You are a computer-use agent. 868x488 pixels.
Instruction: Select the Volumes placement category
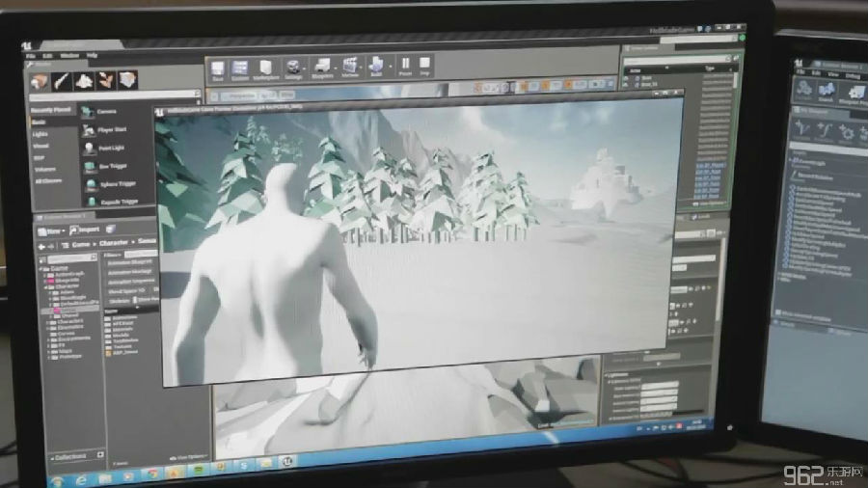(x=44, y=170)
